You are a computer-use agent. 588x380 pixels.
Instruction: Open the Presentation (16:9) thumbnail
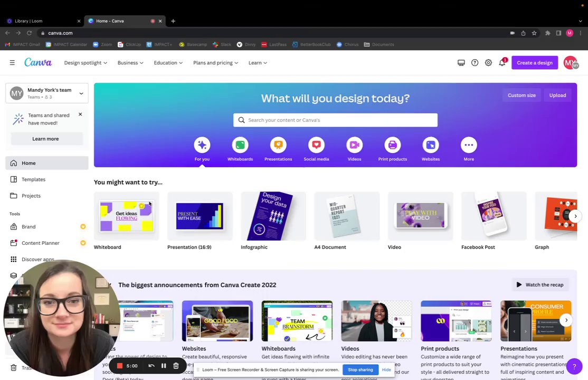tap(200, 216)
